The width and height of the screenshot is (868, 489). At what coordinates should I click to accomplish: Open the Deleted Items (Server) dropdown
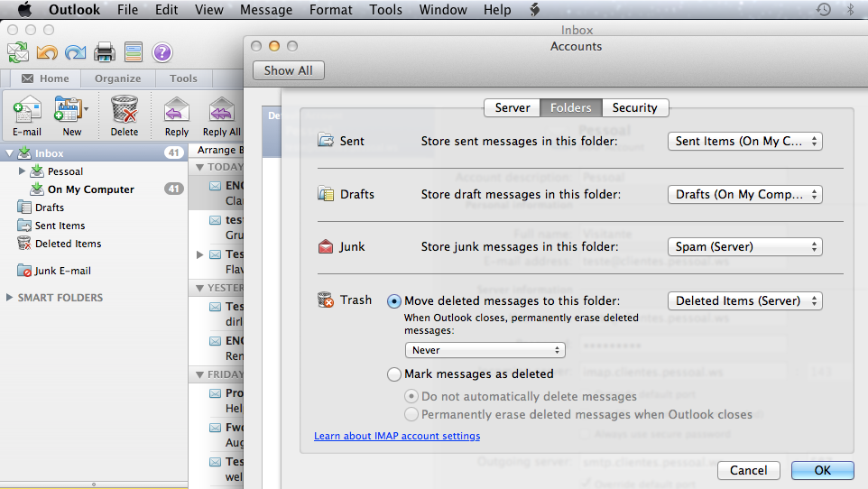pos(744,300)
